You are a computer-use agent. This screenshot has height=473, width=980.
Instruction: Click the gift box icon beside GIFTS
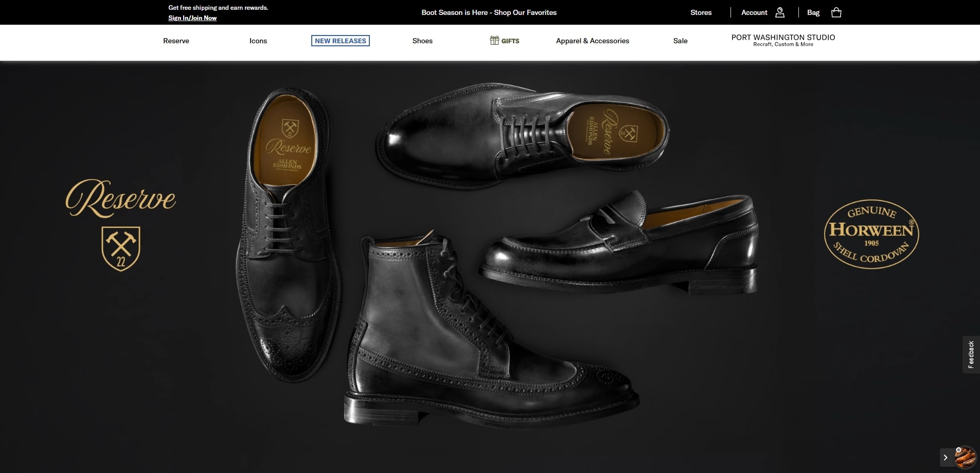click(494, 40)
